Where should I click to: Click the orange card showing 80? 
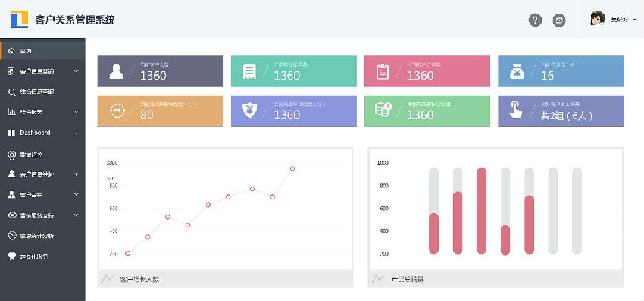point(160,111)
